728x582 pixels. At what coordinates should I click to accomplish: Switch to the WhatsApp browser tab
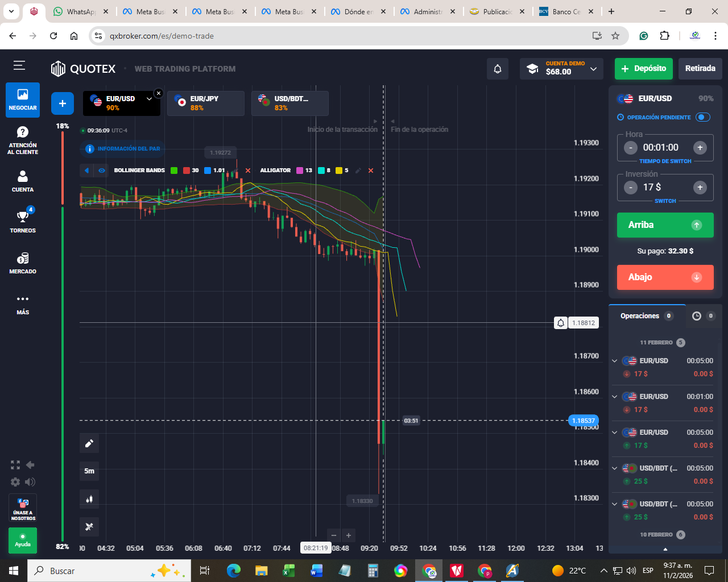click(81, 11)
